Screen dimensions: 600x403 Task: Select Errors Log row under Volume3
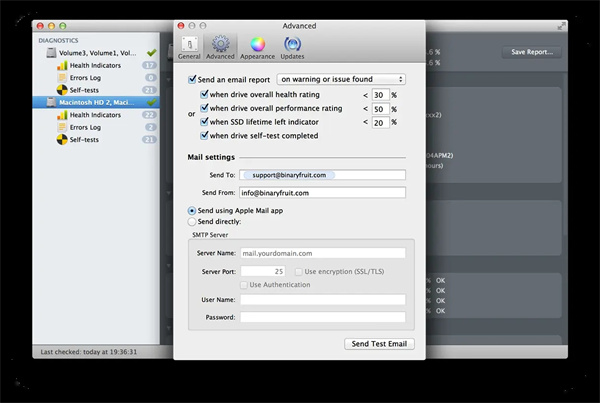pyautogui.click(x=96, y=78)
